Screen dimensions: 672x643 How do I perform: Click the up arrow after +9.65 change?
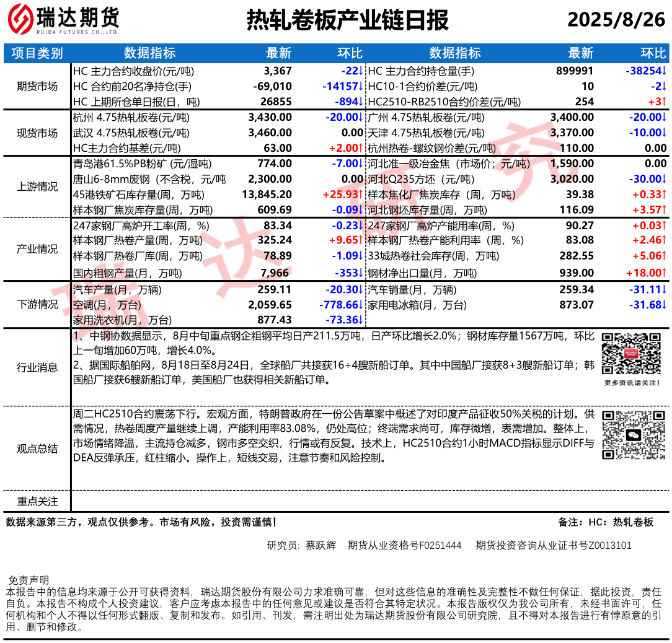(x=360, y=240)
